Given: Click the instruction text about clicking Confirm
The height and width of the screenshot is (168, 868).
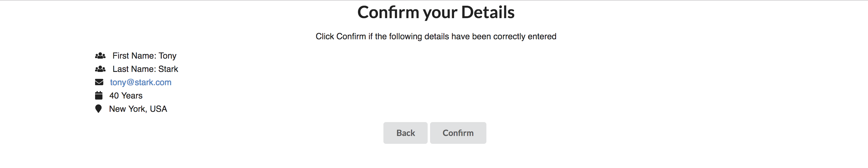Looking at the screenshot, I should [436, 37].
